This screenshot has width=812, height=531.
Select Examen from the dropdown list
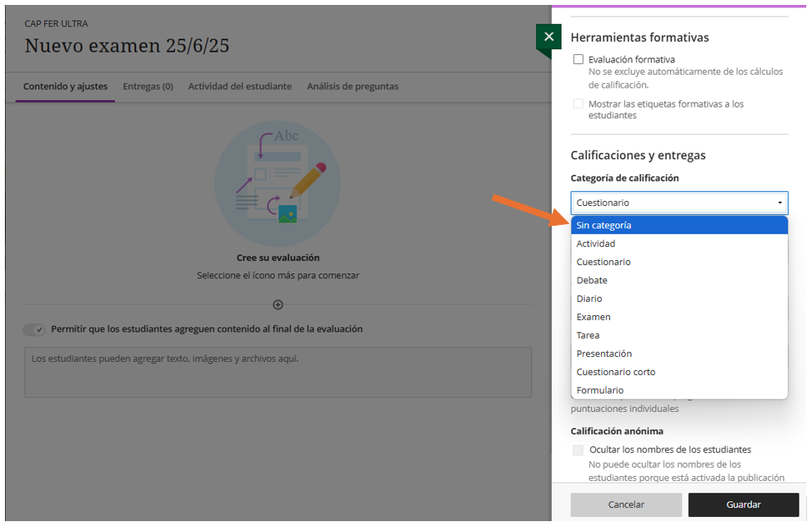pyautogui.click(x=680, y=318)
